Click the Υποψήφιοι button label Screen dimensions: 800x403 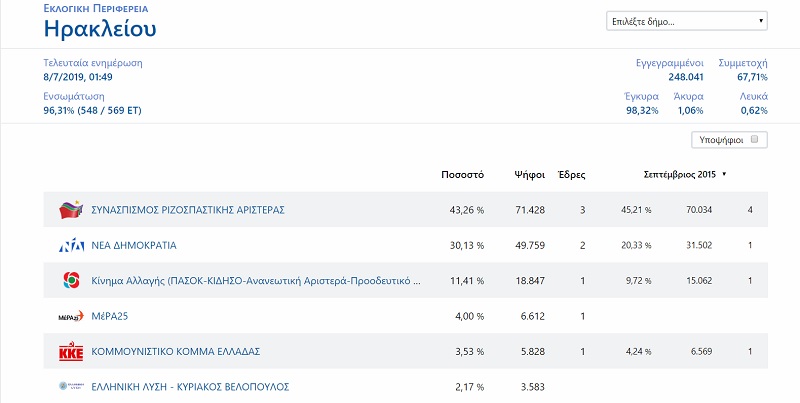pyautogui.click(x=722, y=140)
